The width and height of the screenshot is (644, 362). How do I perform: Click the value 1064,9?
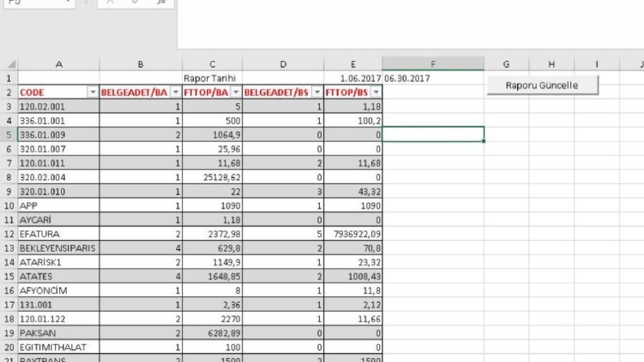[227, 135]
